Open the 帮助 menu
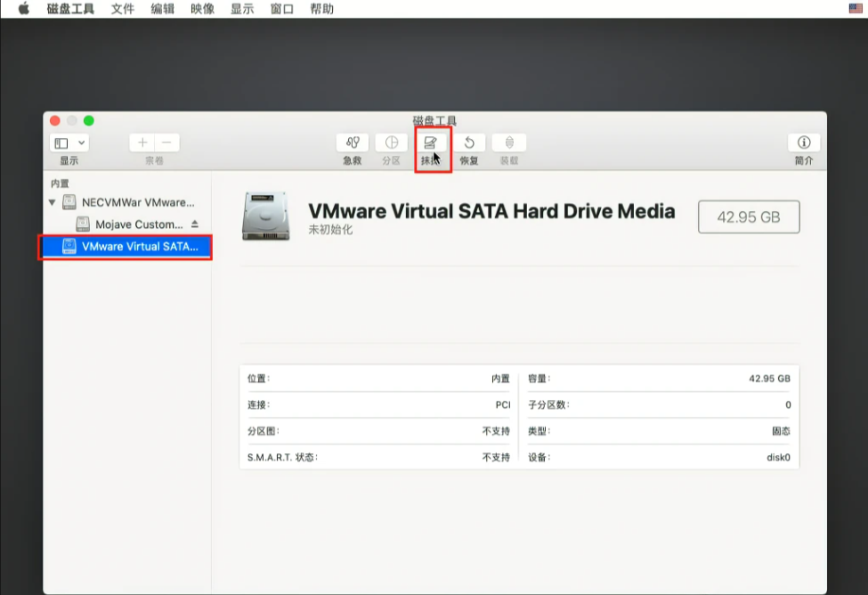This screenshot has width=868, height=595. pos(321,9)
